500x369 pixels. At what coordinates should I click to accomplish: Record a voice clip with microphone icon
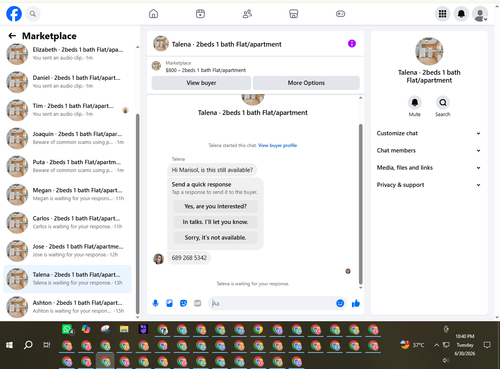pos(155,303)
